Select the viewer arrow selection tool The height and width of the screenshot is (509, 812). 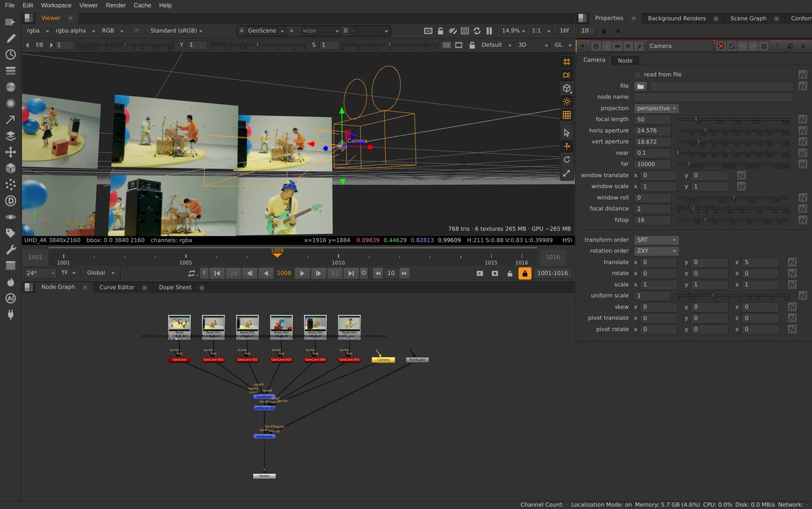coord(567,133)
